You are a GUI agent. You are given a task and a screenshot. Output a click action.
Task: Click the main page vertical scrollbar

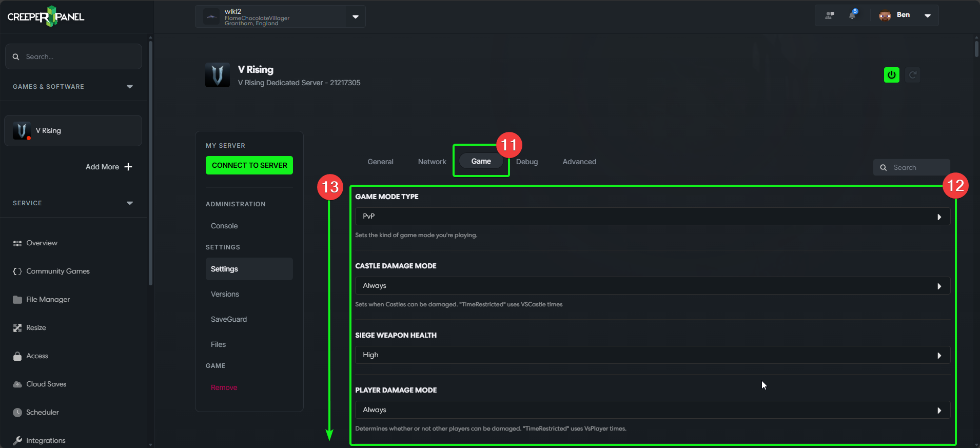[x=976, y=49]
